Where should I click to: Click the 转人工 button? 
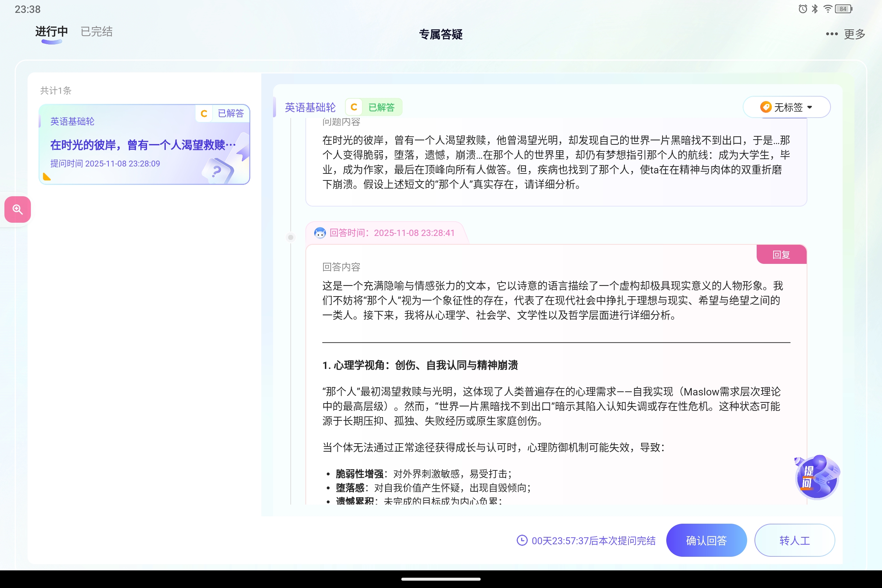(x=794, y=540)
